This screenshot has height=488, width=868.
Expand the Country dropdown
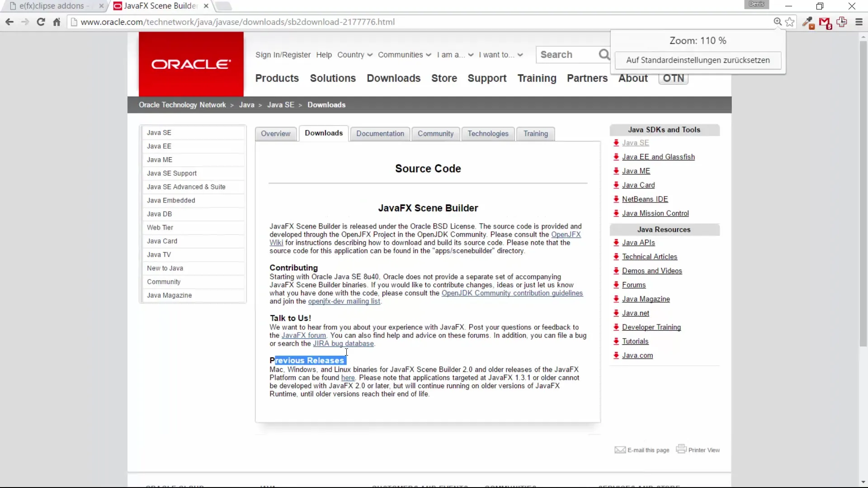coord(355,55)
